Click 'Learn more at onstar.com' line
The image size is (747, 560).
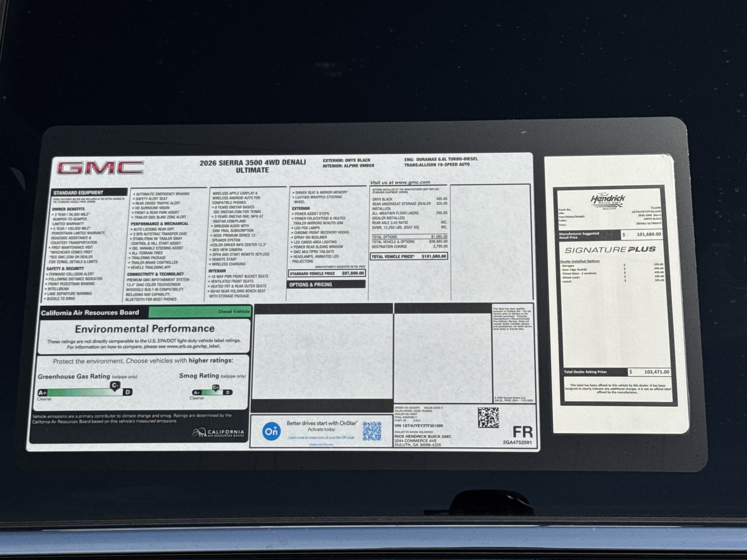321,437
